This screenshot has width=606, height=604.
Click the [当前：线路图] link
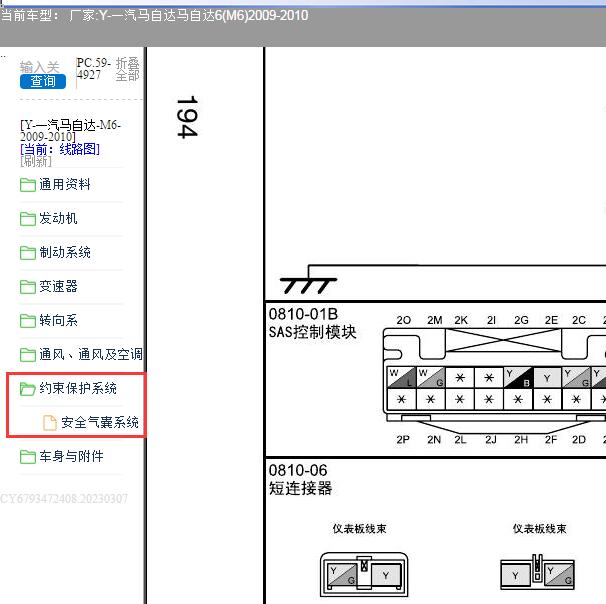[60, 149]
